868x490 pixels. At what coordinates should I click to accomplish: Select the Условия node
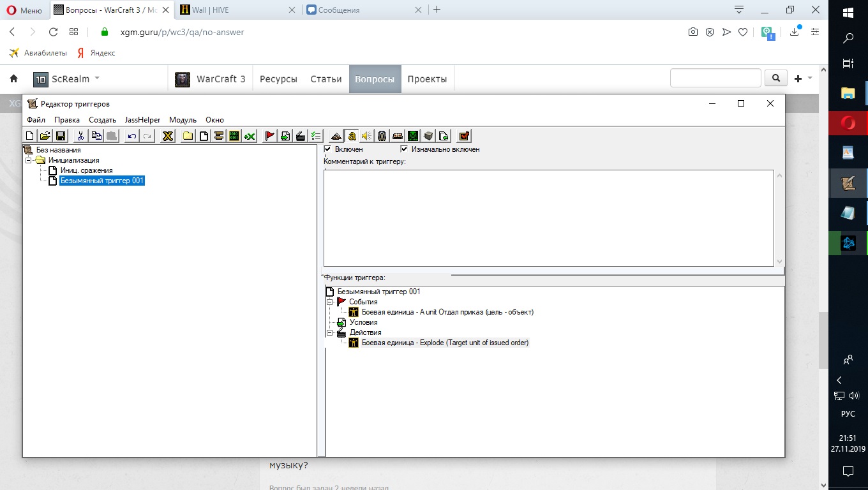tap(363, 322)
